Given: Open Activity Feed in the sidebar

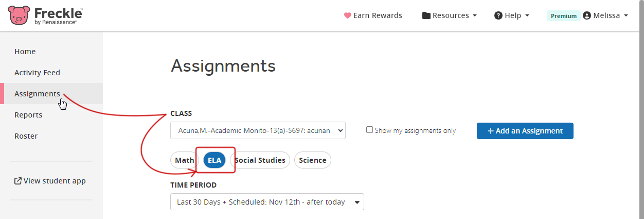Looking at the screenshot, I should (x=37, y=73).
